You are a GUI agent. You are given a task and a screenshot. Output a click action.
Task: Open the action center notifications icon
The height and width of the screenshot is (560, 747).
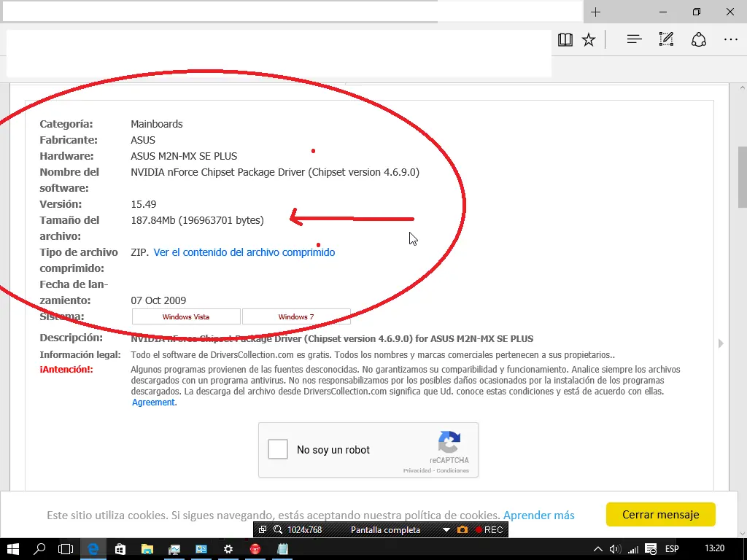click(x=651, y=549)
